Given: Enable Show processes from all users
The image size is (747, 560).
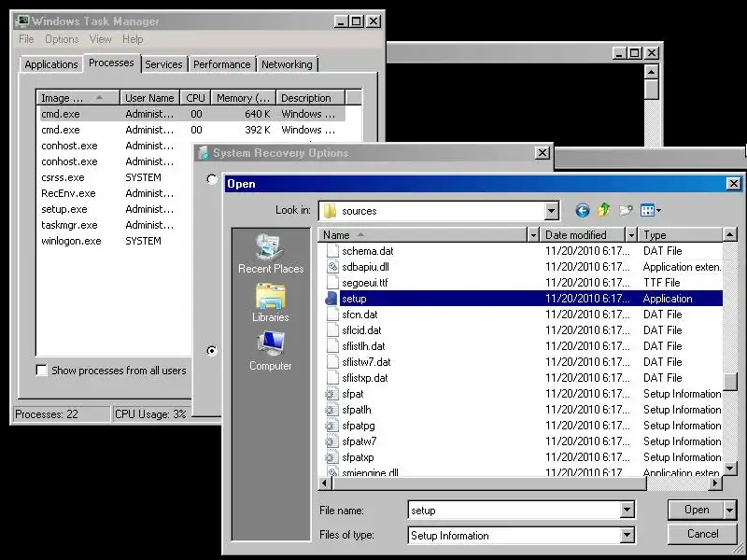Looking at the screenshot, I should pyautogui.click(x=42, y=370).
